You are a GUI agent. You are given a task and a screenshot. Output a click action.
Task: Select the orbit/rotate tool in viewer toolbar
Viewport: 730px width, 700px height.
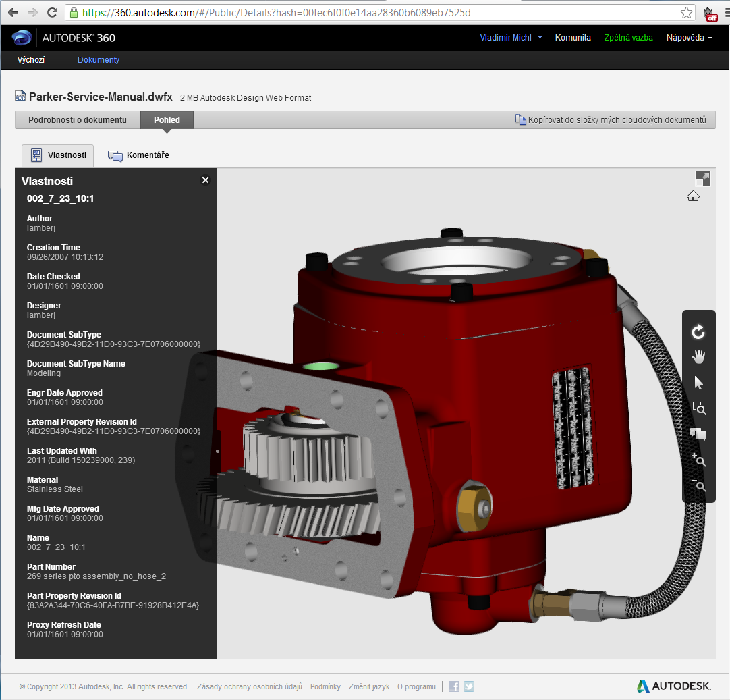point(698,331)
